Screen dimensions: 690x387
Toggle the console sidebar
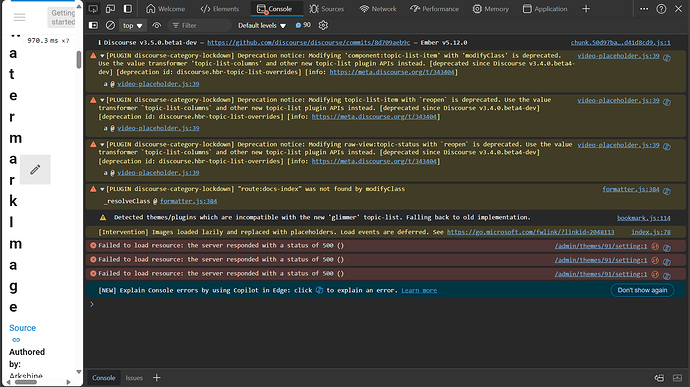(93, 26)
